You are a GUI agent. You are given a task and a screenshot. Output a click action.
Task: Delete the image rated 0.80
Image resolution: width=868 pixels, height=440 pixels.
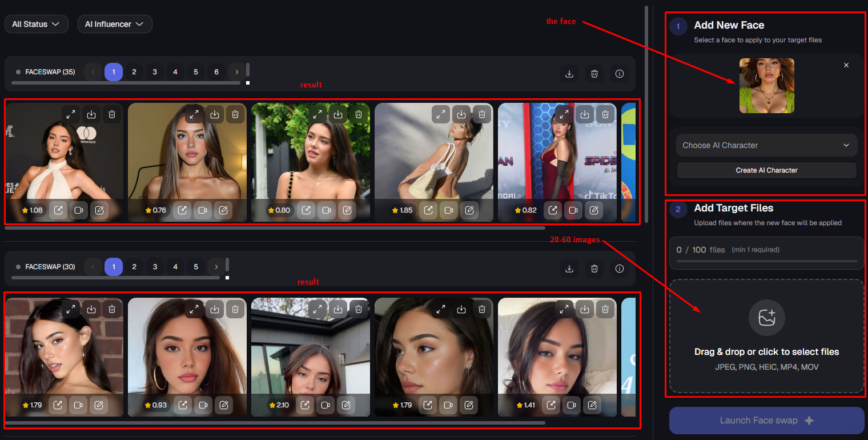(359, 114)
